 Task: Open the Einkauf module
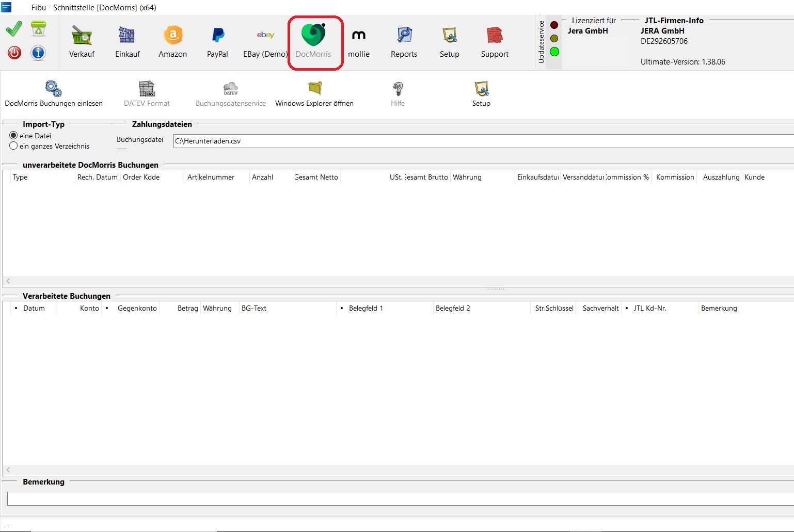(127, 42)
